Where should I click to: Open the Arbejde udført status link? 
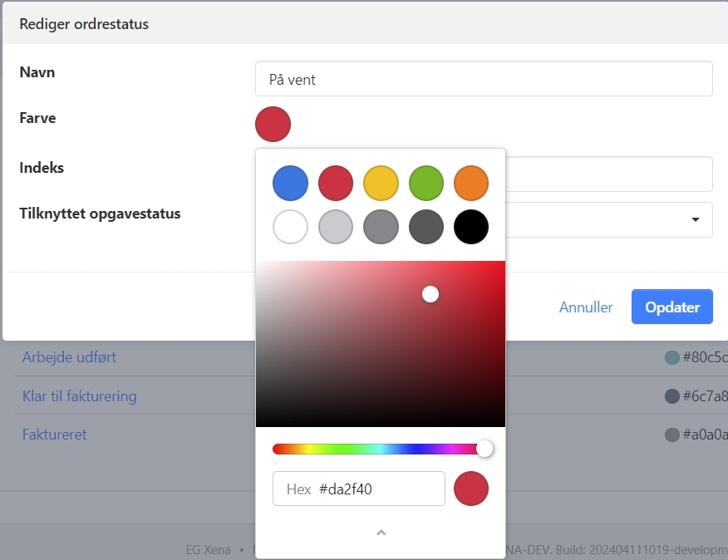coord(69,357)
